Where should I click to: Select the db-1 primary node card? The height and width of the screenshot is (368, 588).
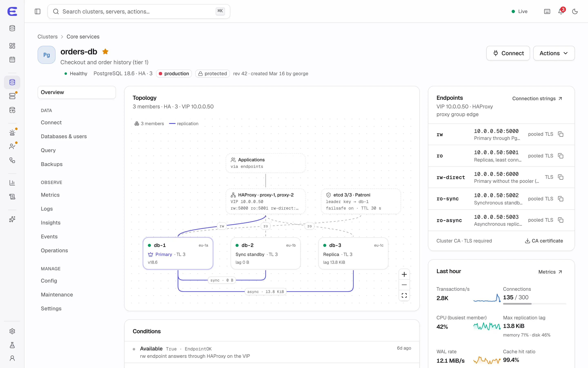(178, 253)
